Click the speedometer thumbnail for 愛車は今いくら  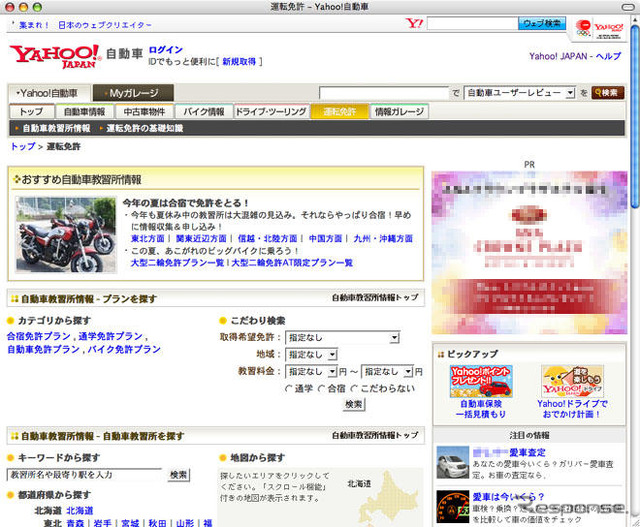click(x=453, y=507)
